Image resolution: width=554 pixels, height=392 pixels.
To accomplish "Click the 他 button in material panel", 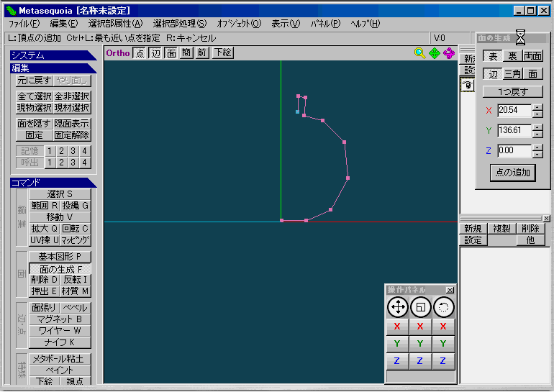I will click(530, 240).
